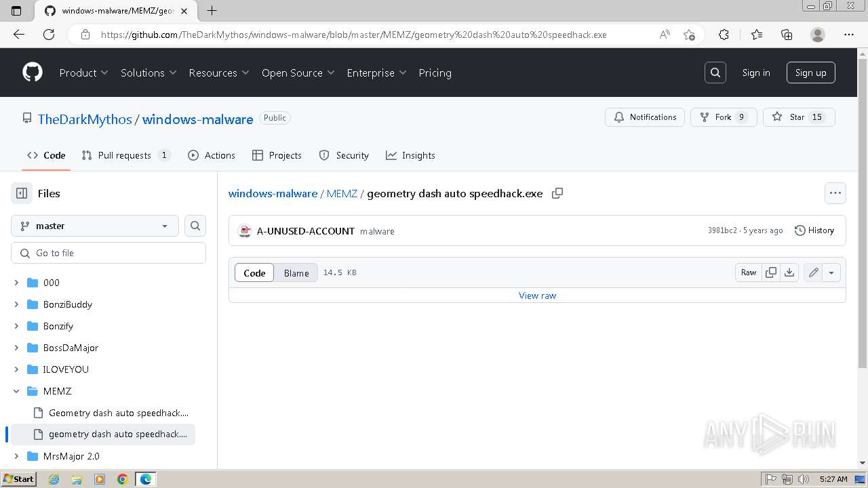Open the Security tab

coord(344,155)
